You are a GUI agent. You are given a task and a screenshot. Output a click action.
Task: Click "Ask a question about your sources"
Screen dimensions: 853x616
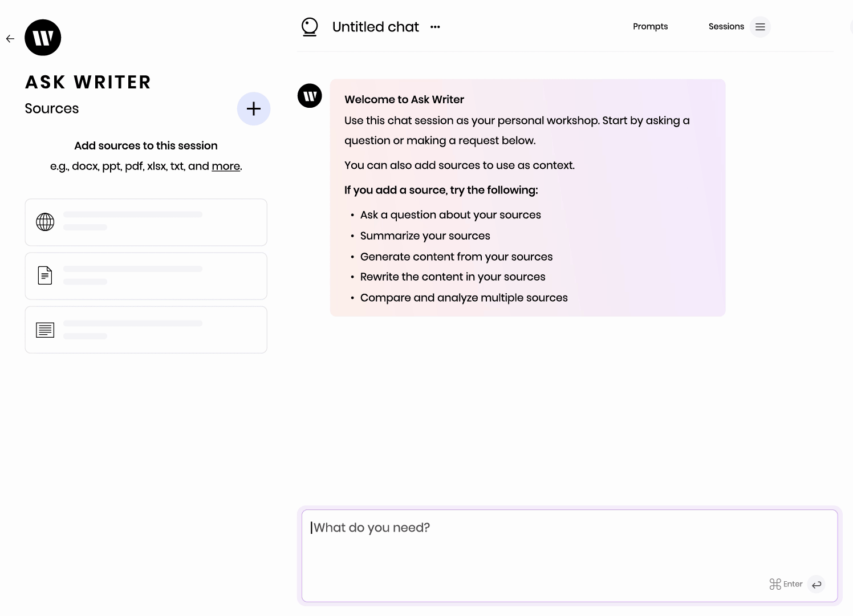coord(450,215)
